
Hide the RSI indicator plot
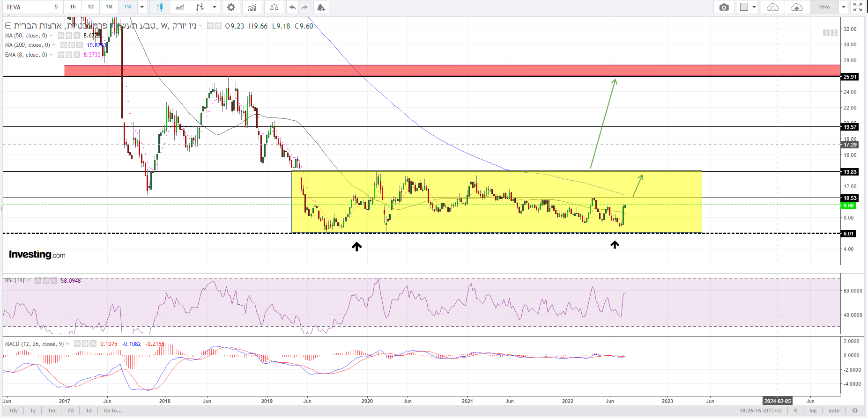tap(38, 280)
